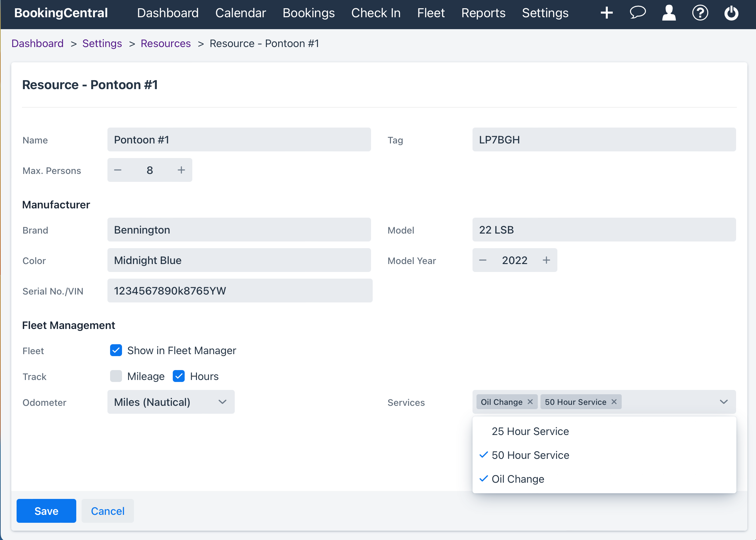The image size is (756, 540).
Task: Click the Name field Pontoon #1
Action: tap(239, 140)
